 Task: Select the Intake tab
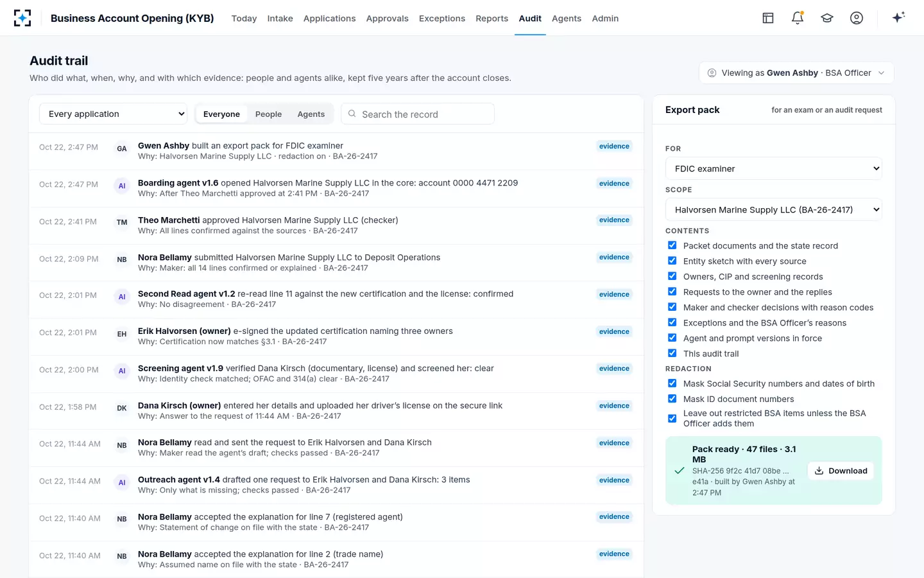(x=280, y=18)
